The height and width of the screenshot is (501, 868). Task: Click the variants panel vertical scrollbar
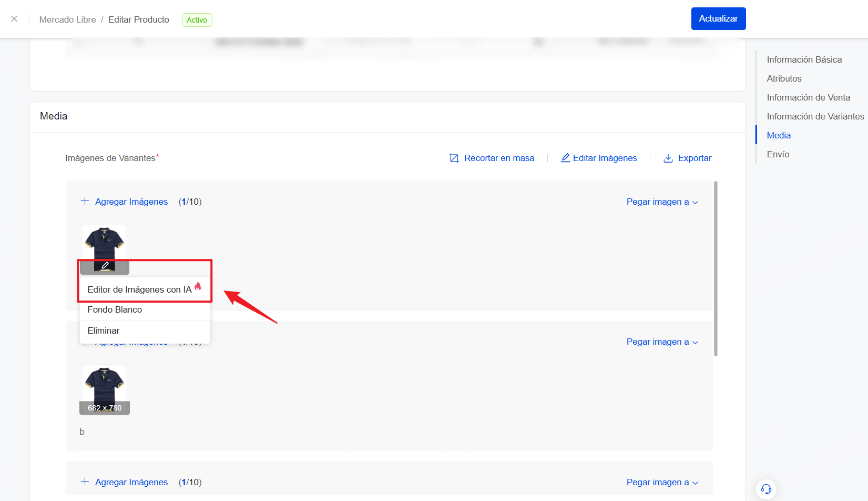(x=715, y=268)
